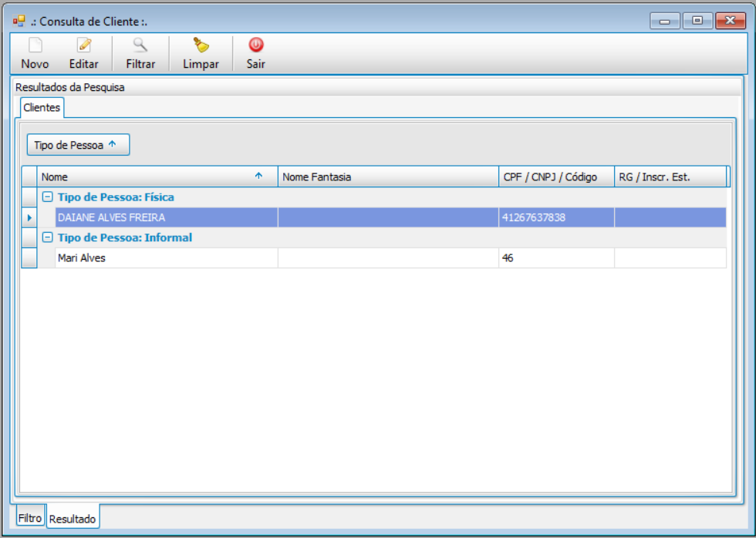Minimize the Consulta de Cliente window
The width and height of the screenshot is (756, 538).
pos(665,21)
